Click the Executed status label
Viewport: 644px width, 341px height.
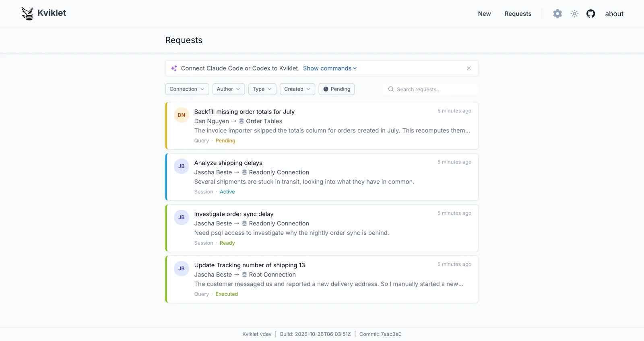(227, 294)
